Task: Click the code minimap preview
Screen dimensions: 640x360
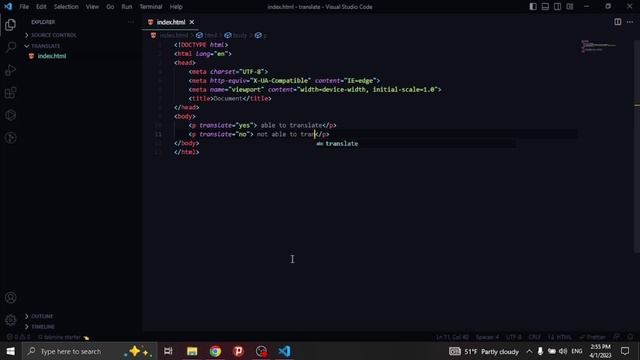Action: pyautogui.click(x=598, y=46)
